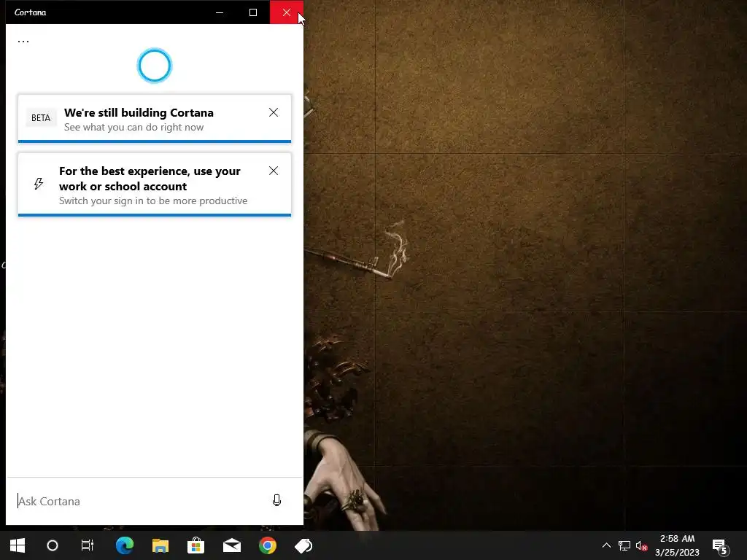The width and height of the screenshot is (747, 560).
Task: Open the 'We're still building Cortana' card
Action: click(155, 119)
